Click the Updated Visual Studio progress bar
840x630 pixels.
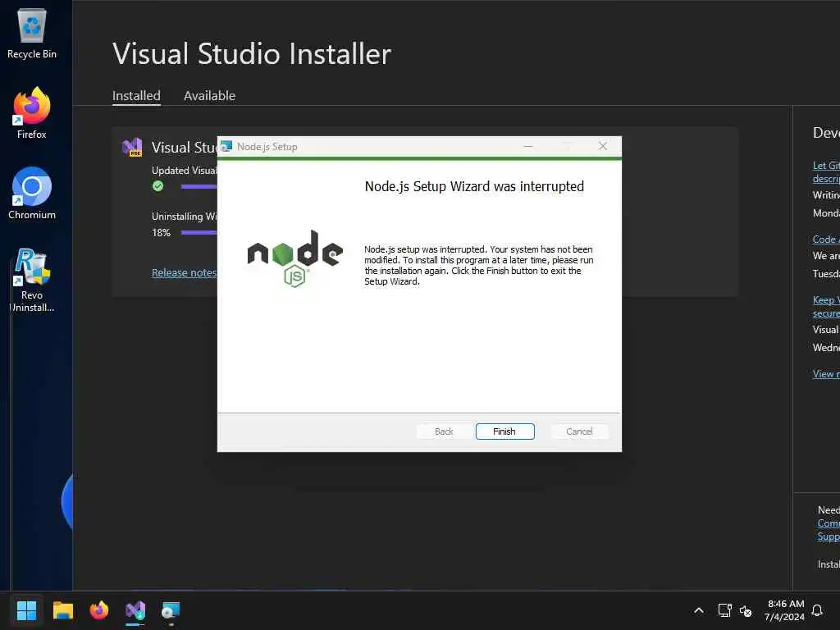coord(199,186)
